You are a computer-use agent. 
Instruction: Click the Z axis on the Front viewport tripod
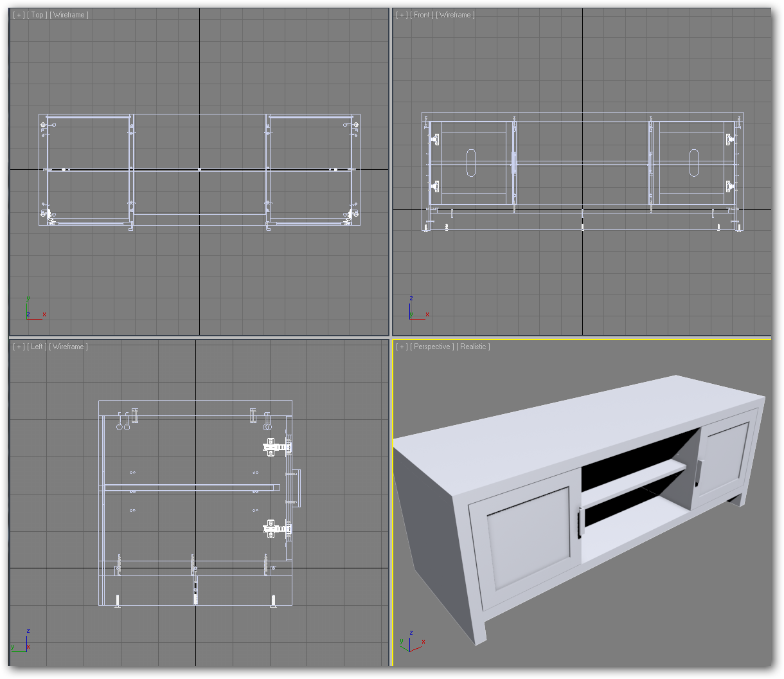coord(411,298)
